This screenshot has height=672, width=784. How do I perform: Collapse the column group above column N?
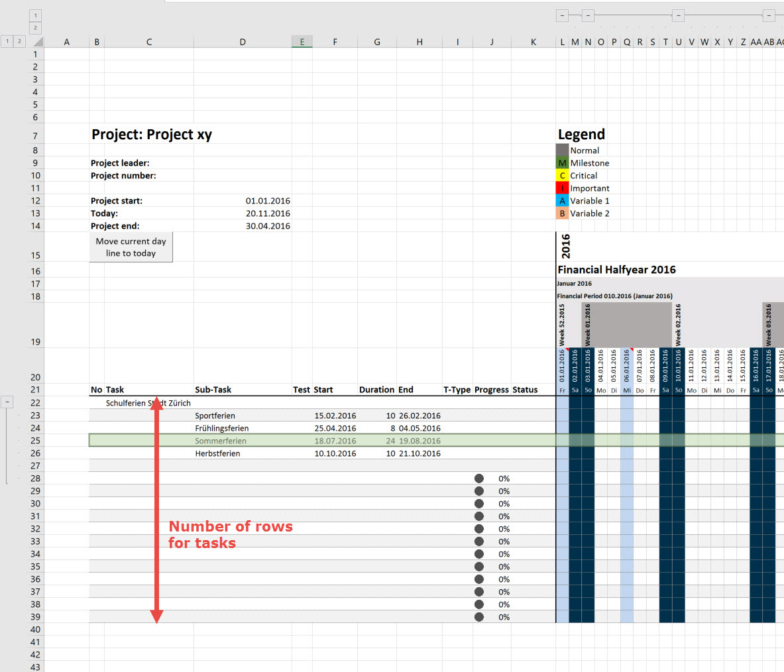[588, 15]
